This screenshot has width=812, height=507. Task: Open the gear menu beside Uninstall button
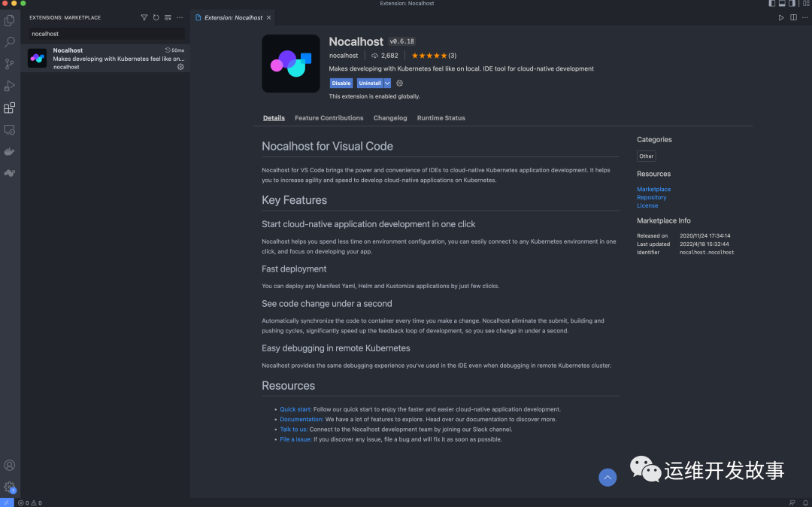(x=399, y=83)
